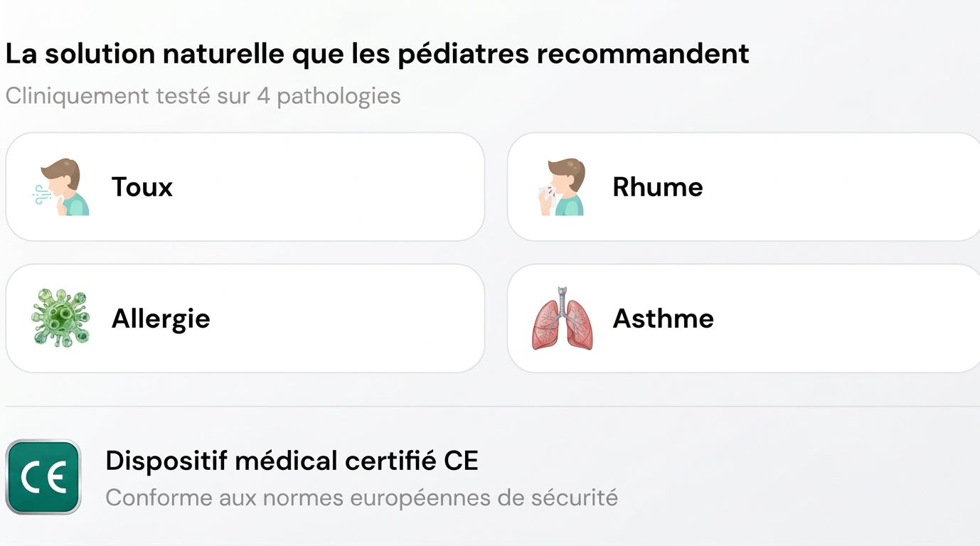Click the word 'pédiatres' in the heading
Screen dimensions: 980x546
point(463,54)
